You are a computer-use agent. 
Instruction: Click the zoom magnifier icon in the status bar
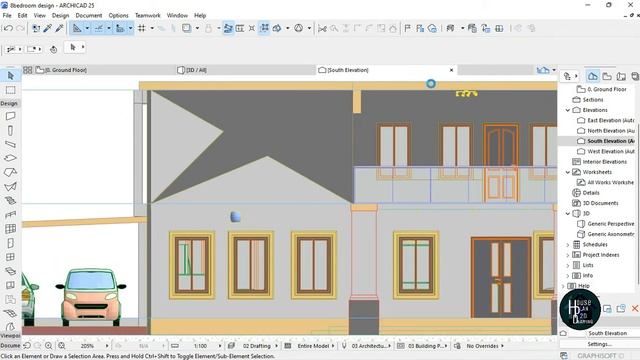49,346
